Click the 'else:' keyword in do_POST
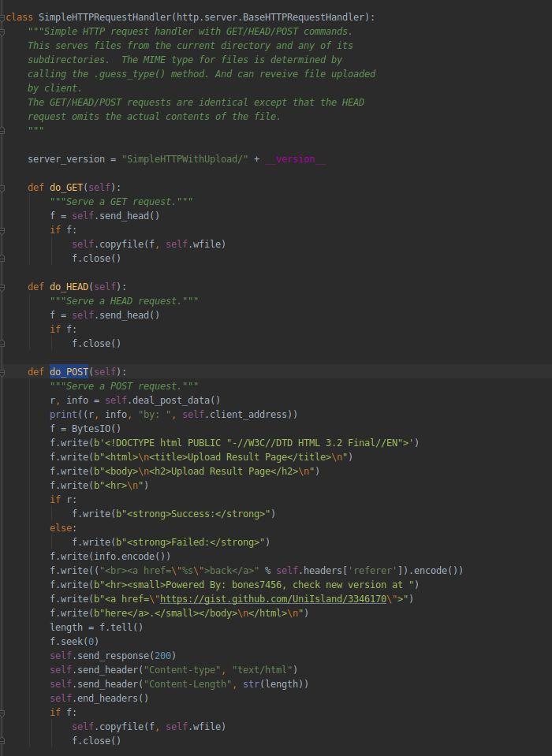The image size is (552, 756). 63,528
